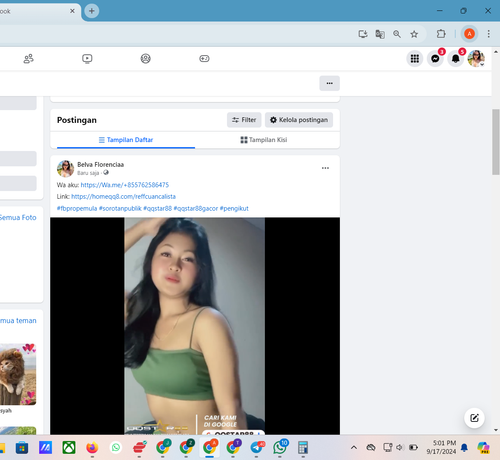Click the new message compose icon
Screen dimensions: 500x460
click(474, 418)
